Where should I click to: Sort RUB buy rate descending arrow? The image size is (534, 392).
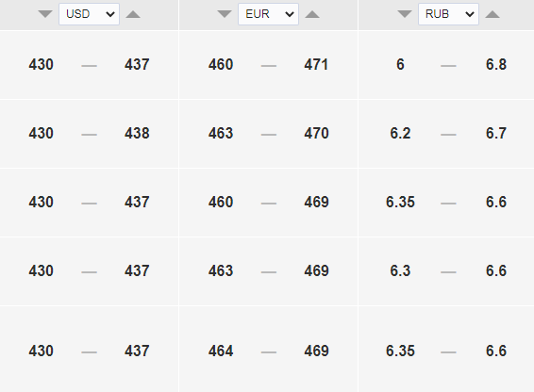pyautogui.click(x=405, y=14)
